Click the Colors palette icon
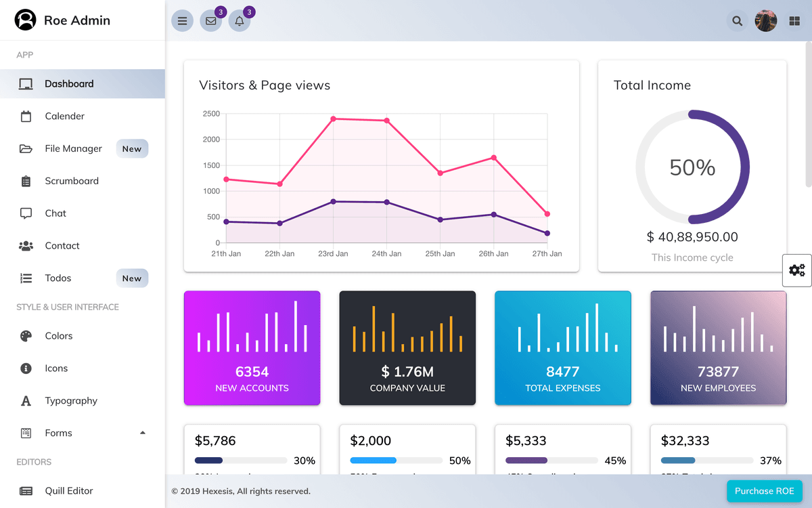 26,336
